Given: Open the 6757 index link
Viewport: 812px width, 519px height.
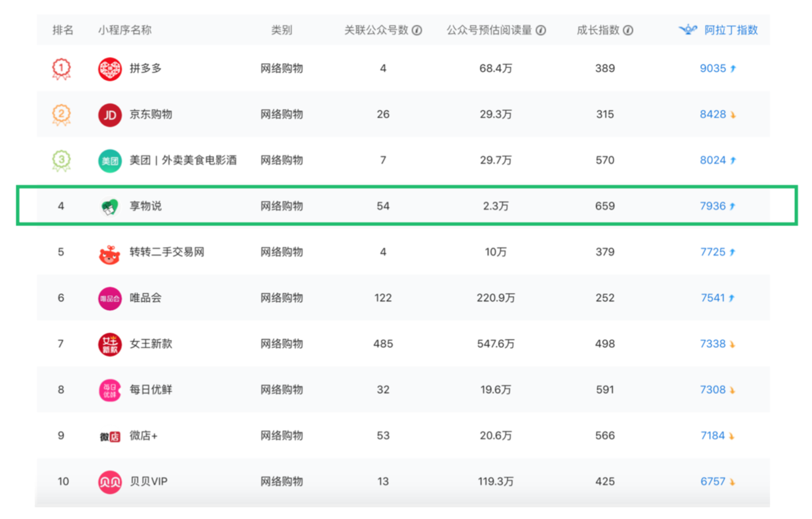Looking at the screenshot, I should [712, 481].
